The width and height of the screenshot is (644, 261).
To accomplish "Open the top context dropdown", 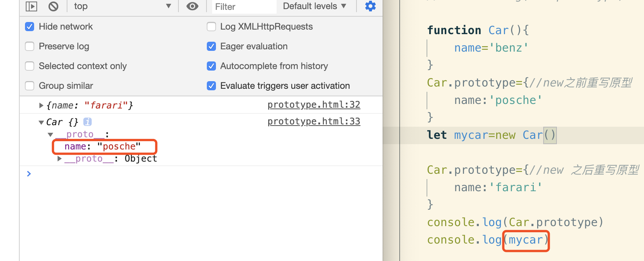I will click(121, 6).
